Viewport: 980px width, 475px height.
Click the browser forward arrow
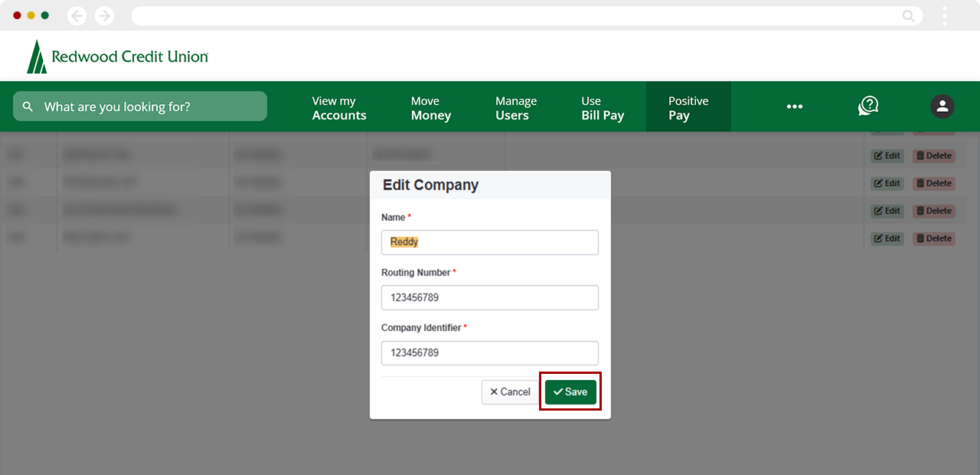pyautogui.click(x=104, y=15)
